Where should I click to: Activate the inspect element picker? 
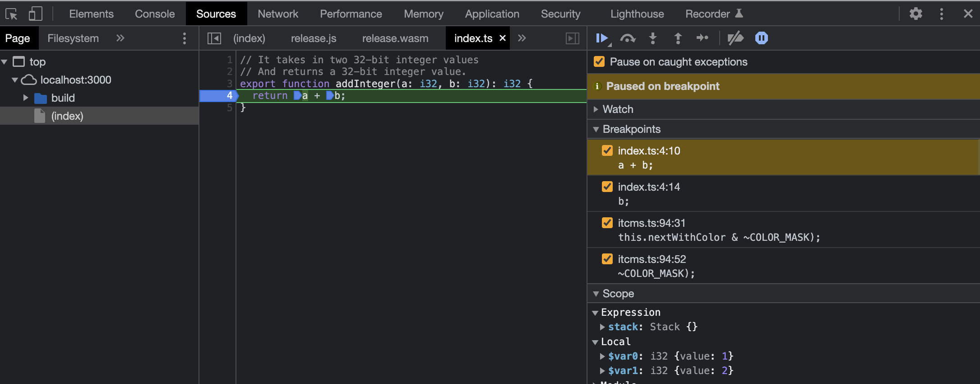(x=11, y=14)
